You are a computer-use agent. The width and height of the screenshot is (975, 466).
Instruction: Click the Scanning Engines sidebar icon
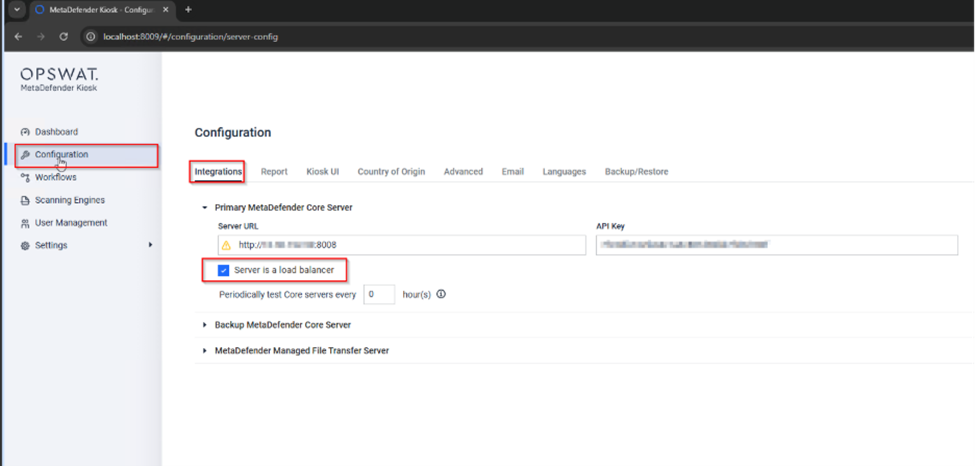point(25,200)
